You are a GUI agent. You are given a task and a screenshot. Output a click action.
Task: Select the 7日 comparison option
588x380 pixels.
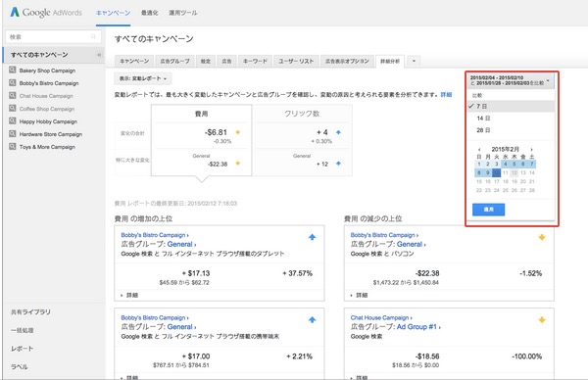click(x=511, y=107)
